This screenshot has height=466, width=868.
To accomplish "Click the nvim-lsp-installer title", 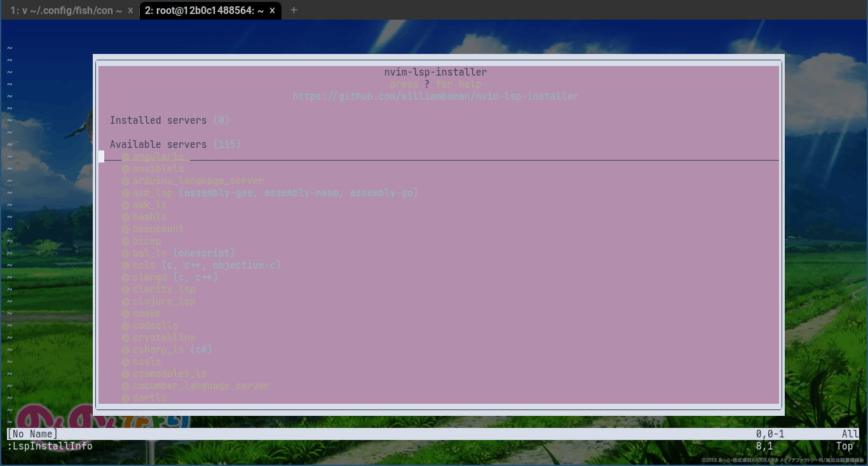I will 436,72.
